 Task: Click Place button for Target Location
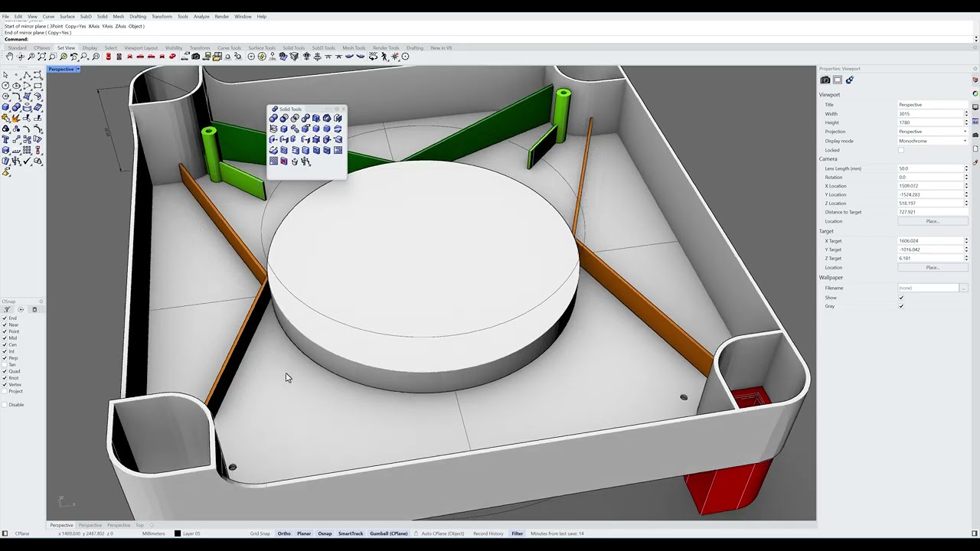pyautogui.click(x=933, y=268)
